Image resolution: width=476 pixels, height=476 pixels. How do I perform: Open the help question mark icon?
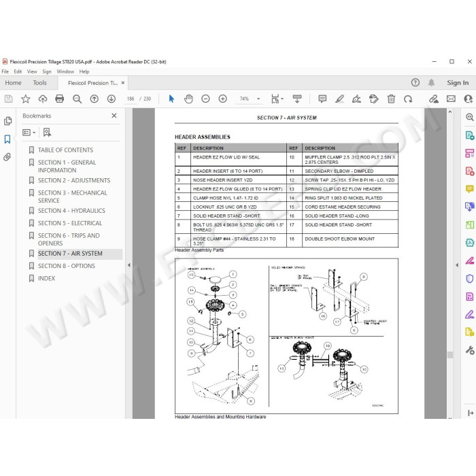pos(415,82)
